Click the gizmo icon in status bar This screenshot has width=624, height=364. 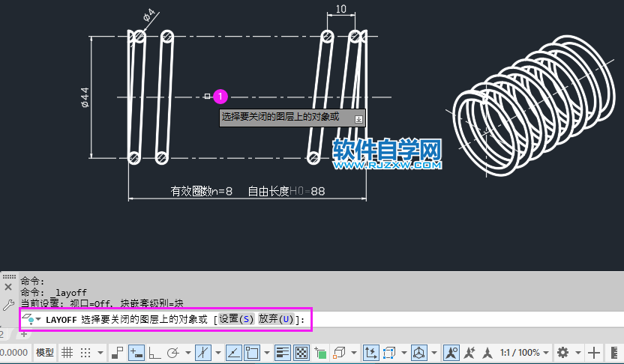point(419,353)
